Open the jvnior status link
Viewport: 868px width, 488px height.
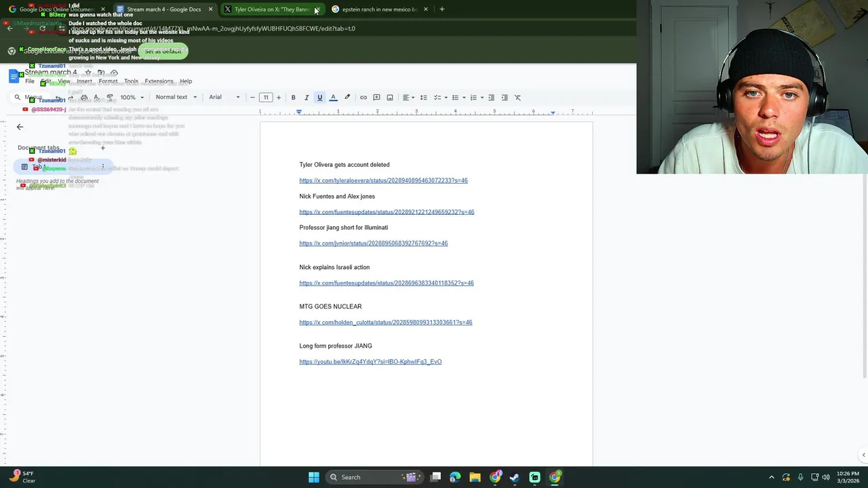374,243
